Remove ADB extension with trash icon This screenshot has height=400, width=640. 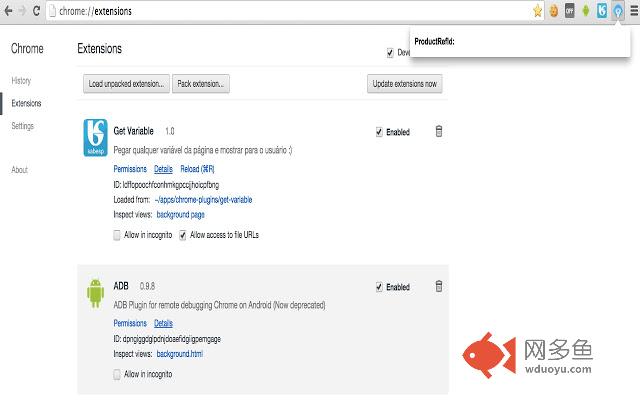439,286
